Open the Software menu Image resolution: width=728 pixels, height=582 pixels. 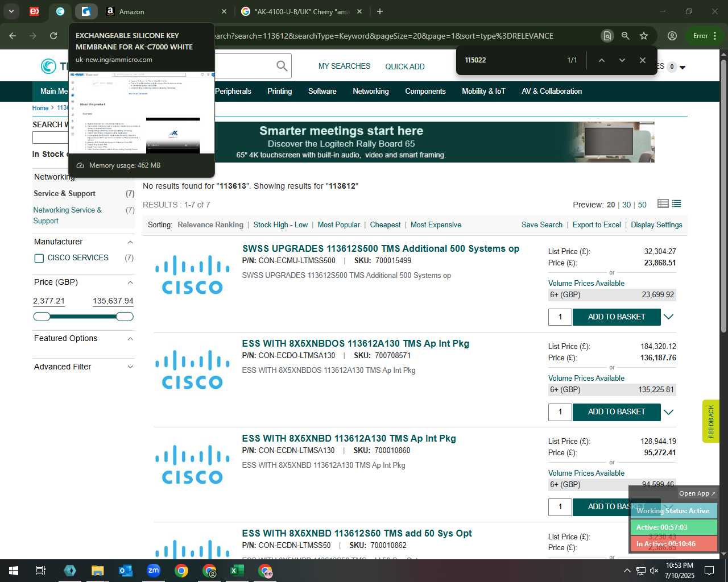322,91
